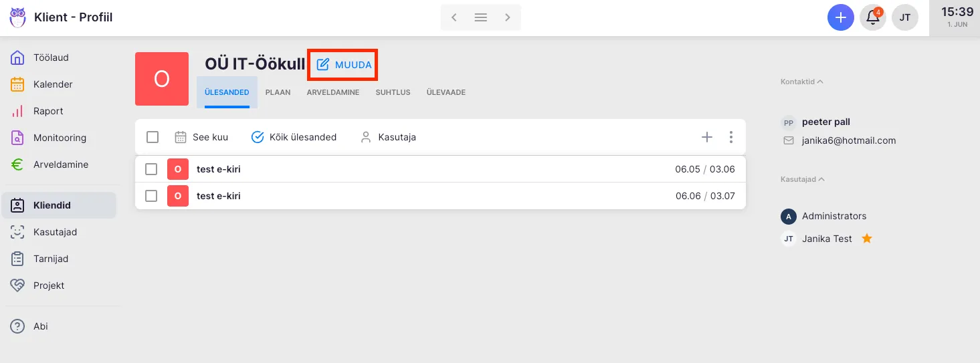Open Kalender in the sidebar
The height and width of the screenshot is (363, 980).
[53, 84]
